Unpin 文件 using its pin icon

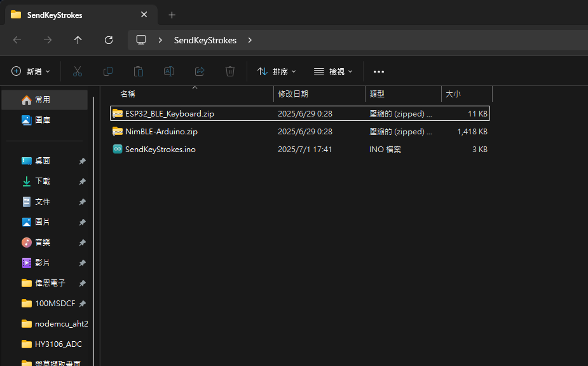tap(82, 202)
